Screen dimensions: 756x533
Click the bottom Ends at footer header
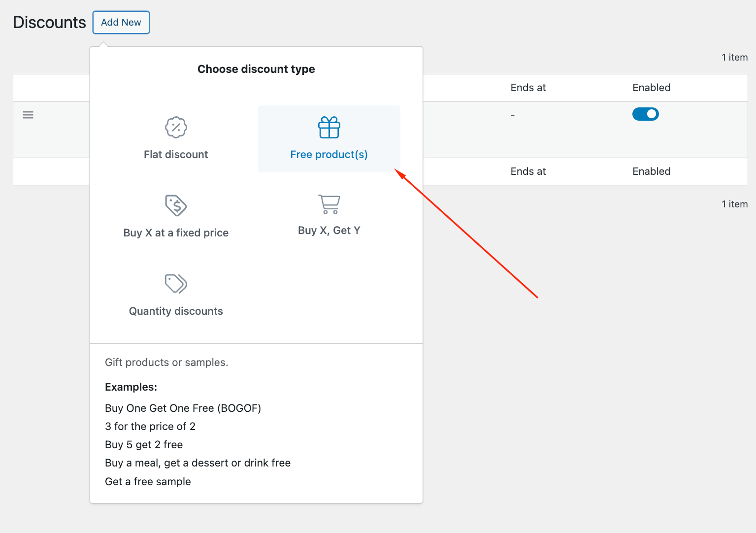[528, 171]
